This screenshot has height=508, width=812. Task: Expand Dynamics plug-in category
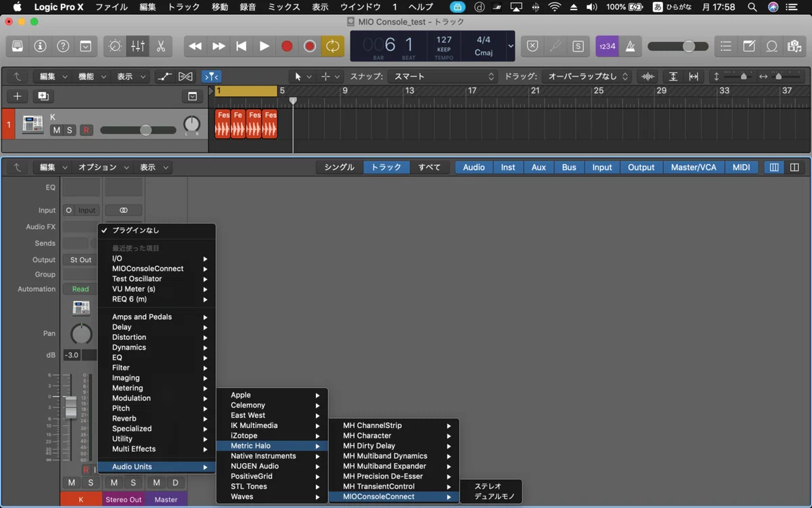[157, 347]
